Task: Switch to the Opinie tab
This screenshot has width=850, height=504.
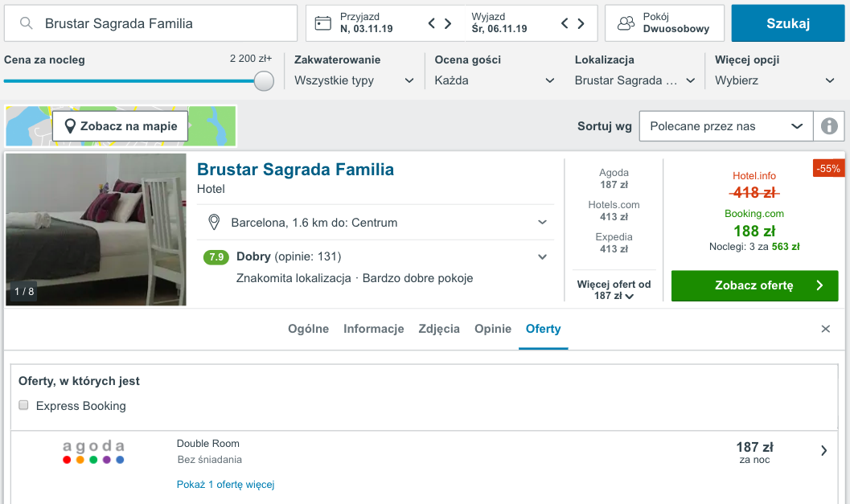Action: click(x=493, y=329)
